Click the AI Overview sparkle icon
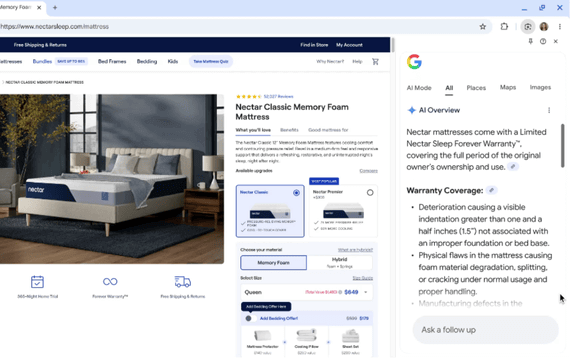Image resolution: width=570 pixels, height=360 pixels. point(411,110)
